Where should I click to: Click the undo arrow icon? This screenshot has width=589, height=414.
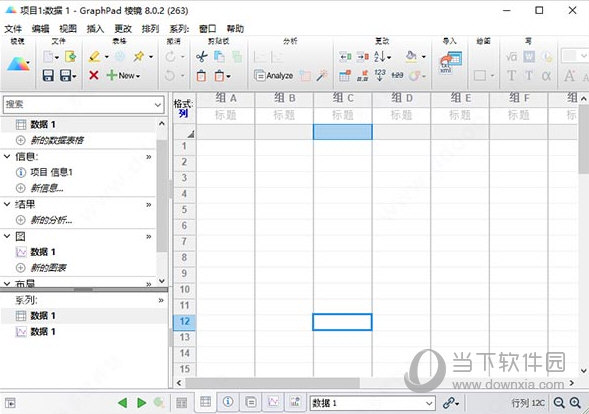[x=170, y=76]
